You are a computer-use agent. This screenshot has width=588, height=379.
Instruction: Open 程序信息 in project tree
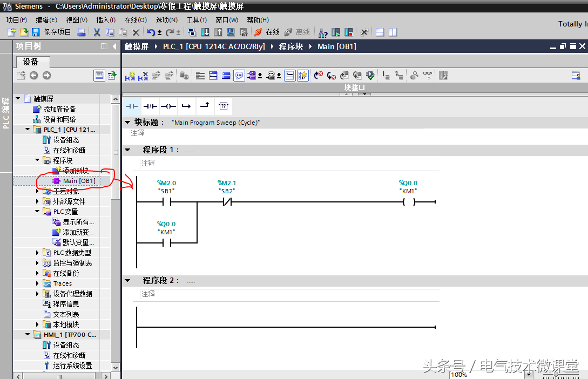point(66,304)
